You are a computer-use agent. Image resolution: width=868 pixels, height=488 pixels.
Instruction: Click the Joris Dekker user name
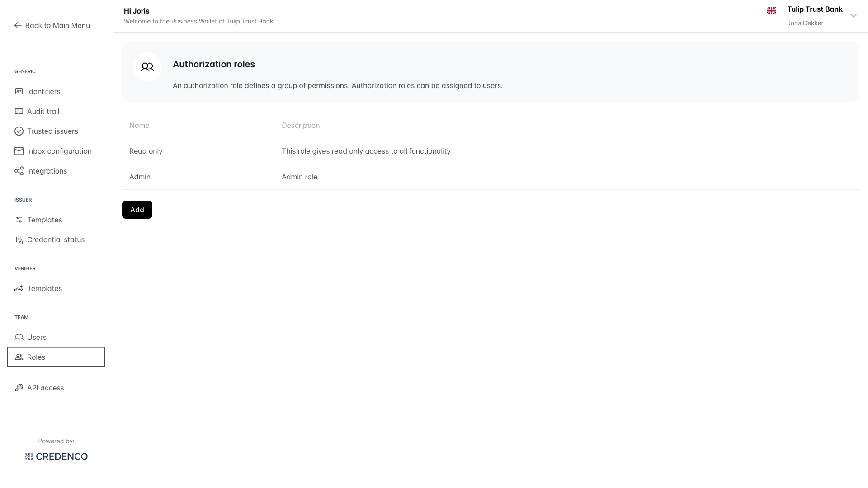(x=805, y=23)
